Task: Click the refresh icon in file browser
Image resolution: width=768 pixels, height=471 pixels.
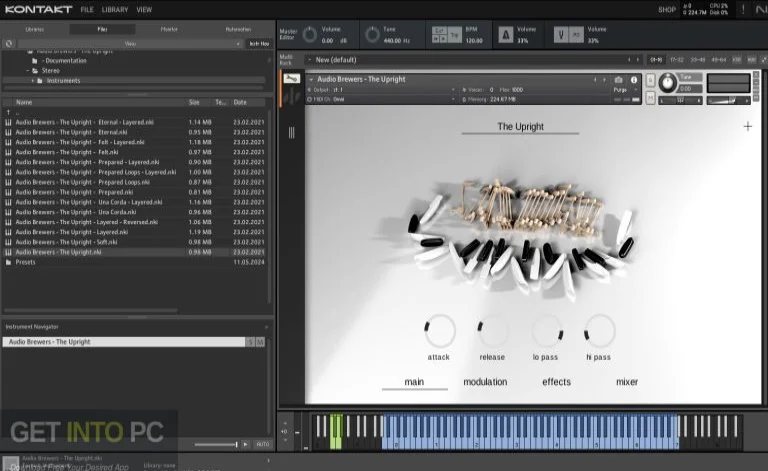Action: [x=9, y=44]
